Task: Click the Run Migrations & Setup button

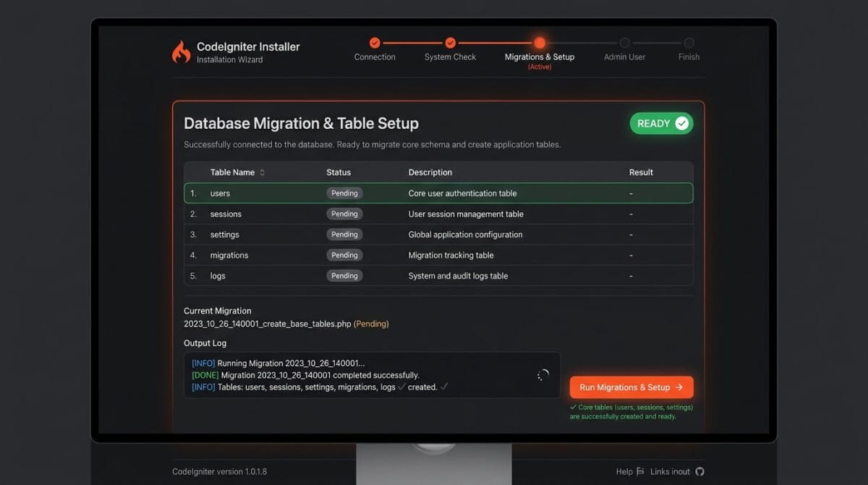Action: point(631,387)
